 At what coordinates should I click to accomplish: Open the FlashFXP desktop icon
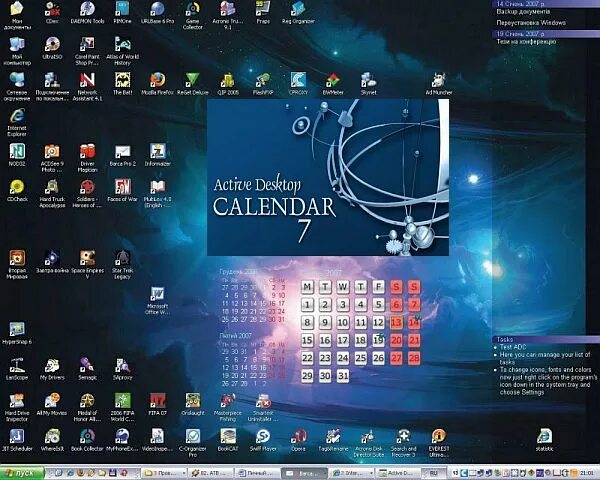[263, 84]
